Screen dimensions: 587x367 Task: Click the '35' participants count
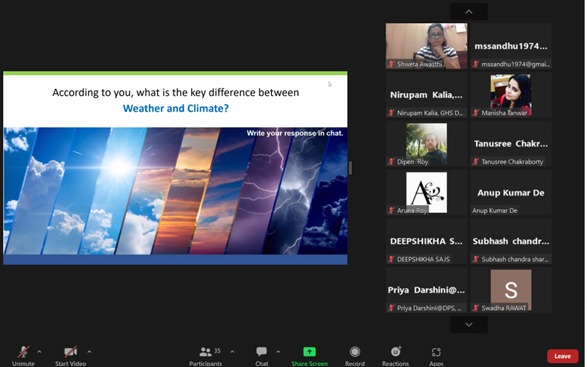point(217,351)
